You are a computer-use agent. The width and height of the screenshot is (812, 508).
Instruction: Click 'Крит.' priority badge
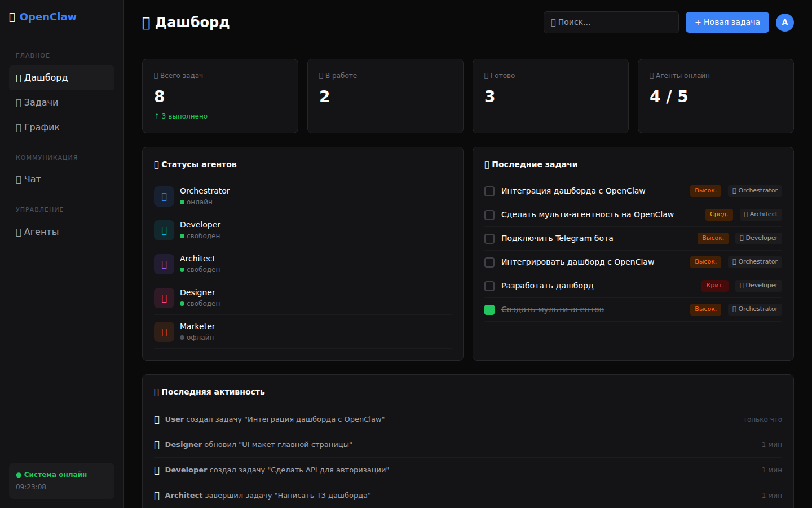point(715,286)
